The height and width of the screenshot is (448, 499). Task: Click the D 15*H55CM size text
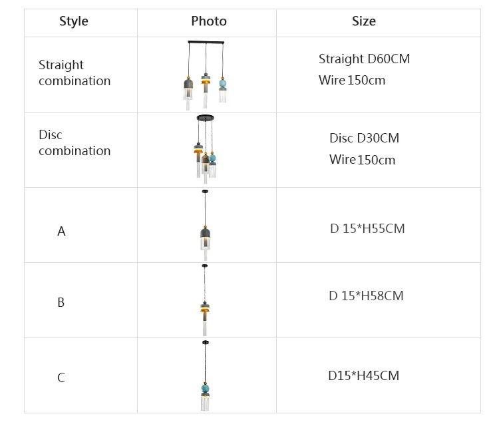coord(367,229)
